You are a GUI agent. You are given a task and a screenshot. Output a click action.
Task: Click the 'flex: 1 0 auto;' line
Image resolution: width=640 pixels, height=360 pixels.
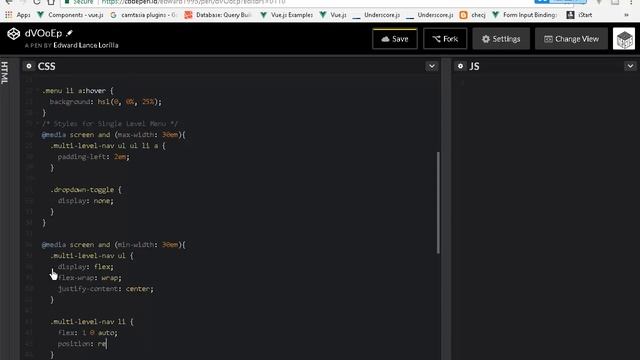point(88,333)
